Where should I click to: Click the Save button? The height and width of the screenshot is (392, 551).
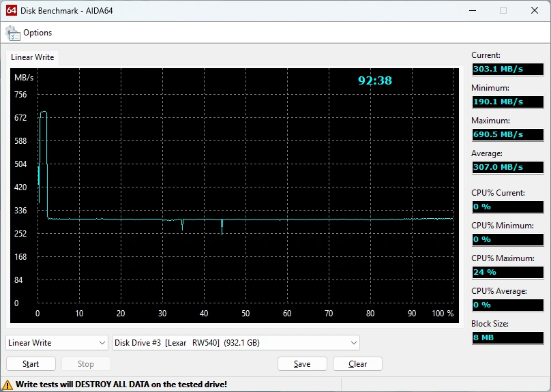tap(302, 364)
